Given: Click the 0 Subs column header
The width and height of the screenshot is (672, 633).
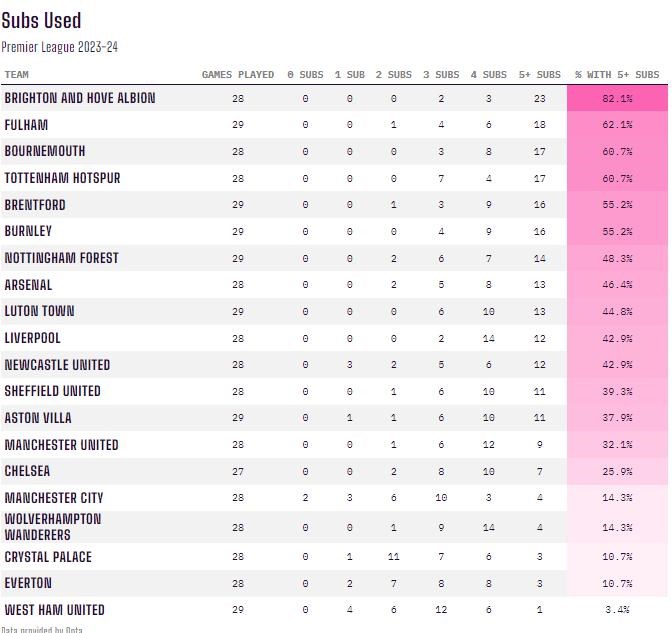Looking at the screenshot, I should click(x=305, y=75).
